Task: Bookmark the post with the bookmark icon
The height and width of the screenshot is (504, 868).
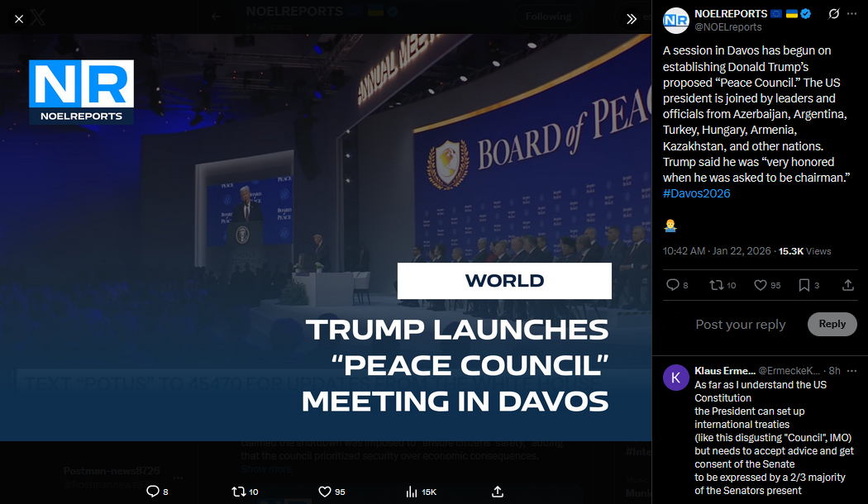Action: [x=804, y=285]
